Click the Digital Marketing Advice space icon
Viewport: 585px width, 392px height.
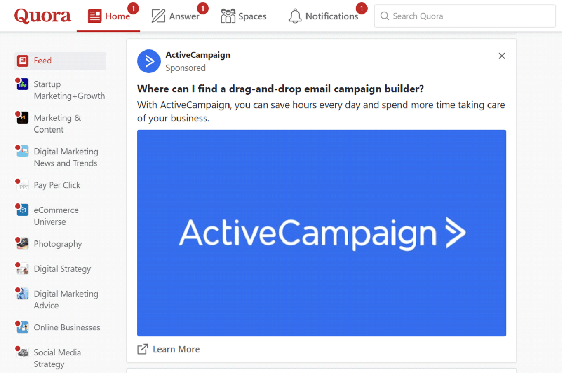click(22, 294)
